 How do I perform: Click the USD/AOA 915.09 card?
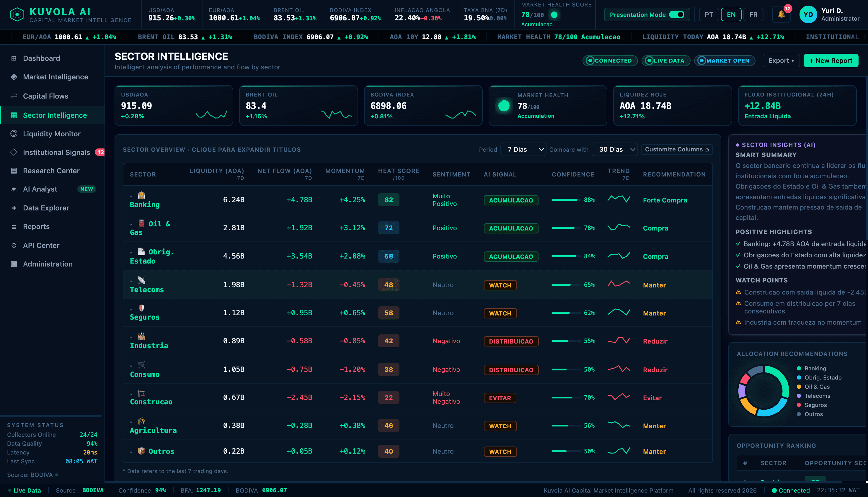pyautogui.click(x=174, y=105)
